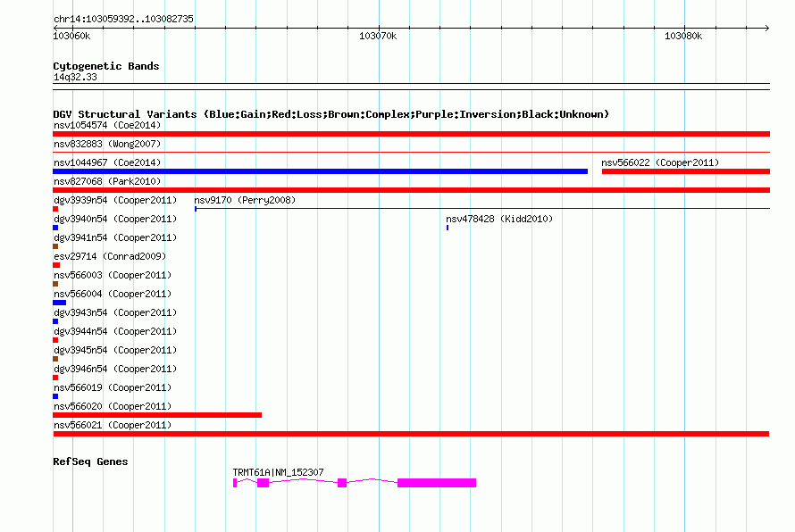Open the nsv566022 (Cooper2011) label

[660, 162]
